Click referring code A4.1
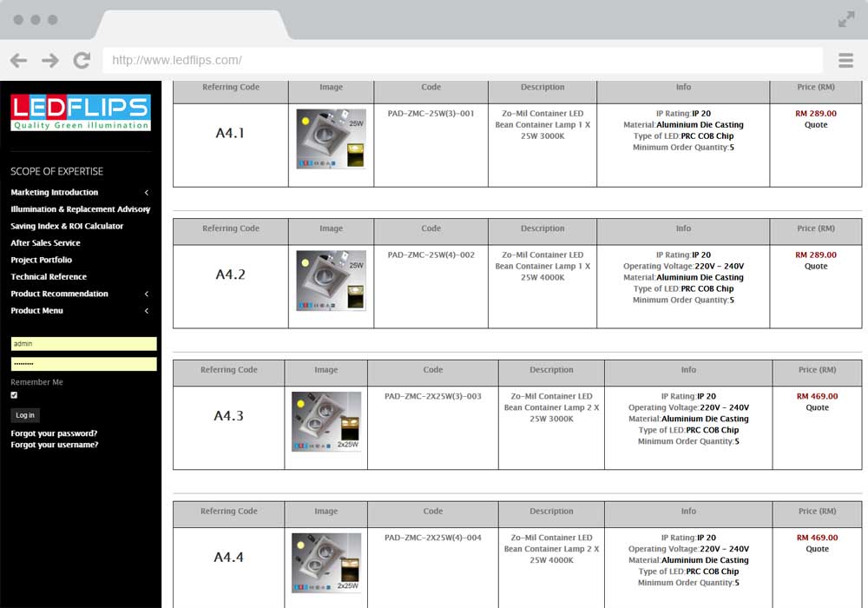The height and width of the screenshot is (608, 868). (230, 133)
